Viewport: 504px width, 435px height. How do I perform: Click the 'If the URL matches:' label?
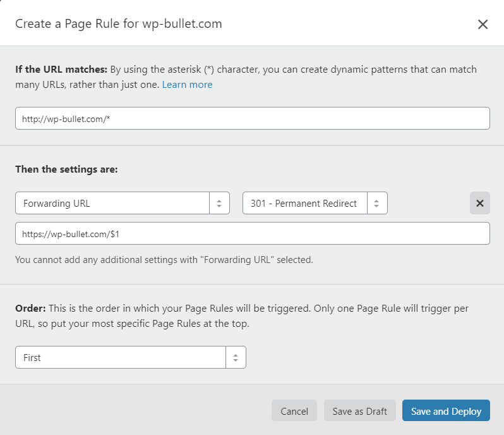tap(61, 70)
